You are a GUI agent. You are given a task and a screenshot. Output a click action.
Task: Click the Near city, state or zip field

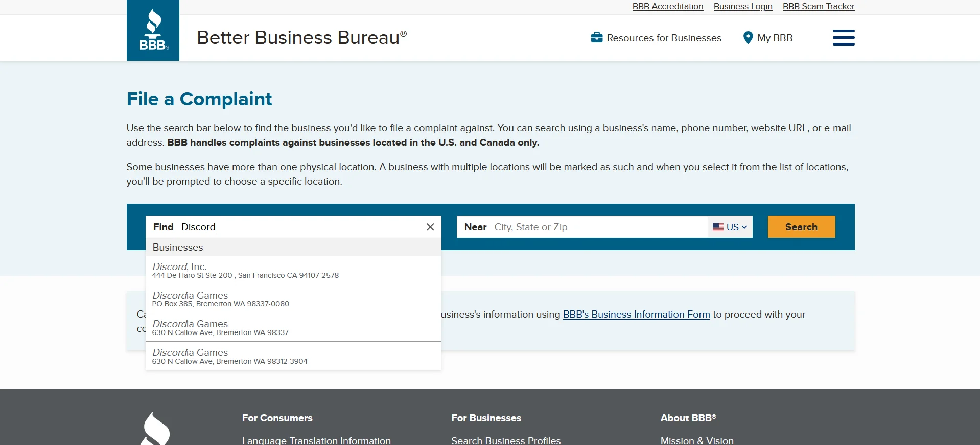pos(598,227)
